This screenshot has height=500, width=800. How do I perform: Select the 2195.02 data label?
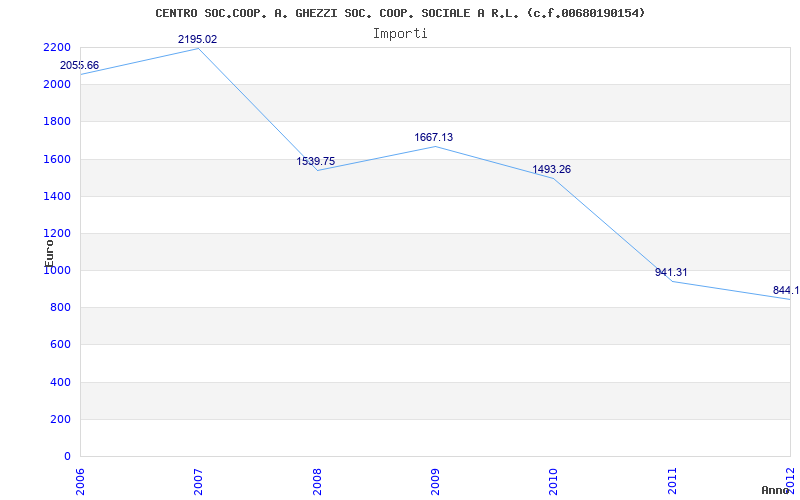coord(197,39)
